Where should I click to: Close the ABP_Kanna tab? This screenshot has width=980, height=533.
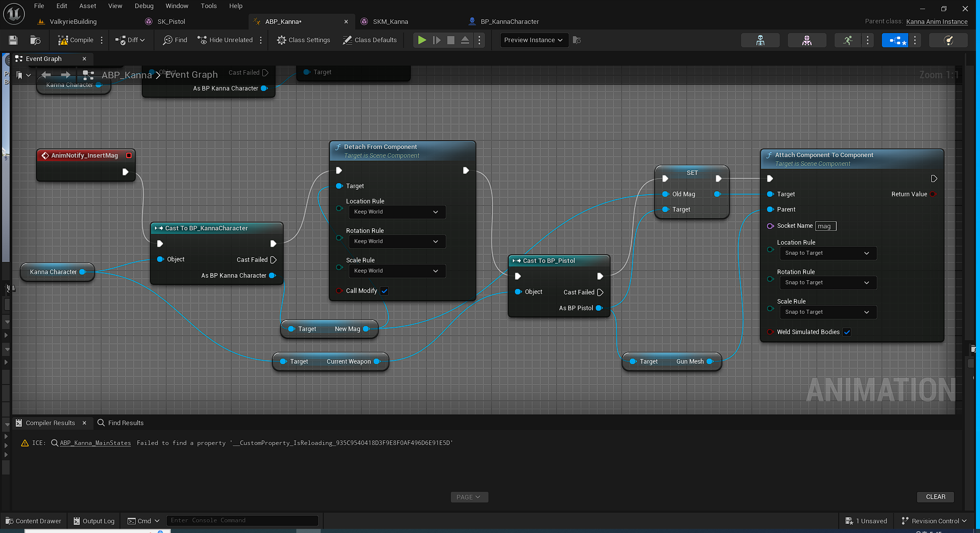[x=346, y=22]
